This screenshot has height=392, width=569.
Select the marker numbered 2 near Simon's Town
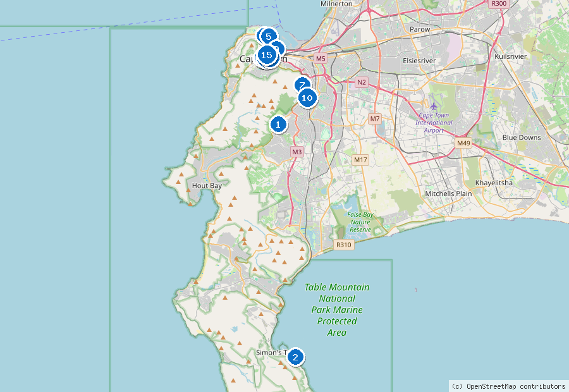pos(295,357)
